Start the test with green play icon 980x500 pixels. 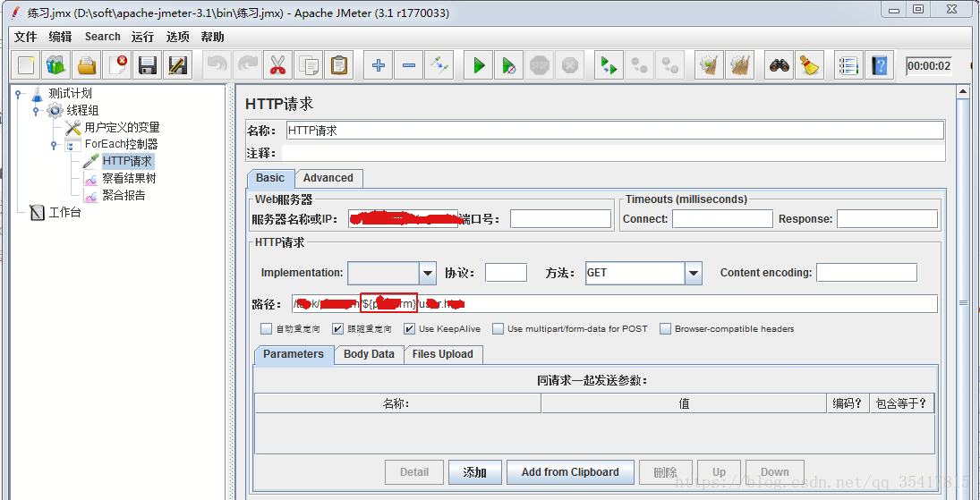[x=479, y=65]
